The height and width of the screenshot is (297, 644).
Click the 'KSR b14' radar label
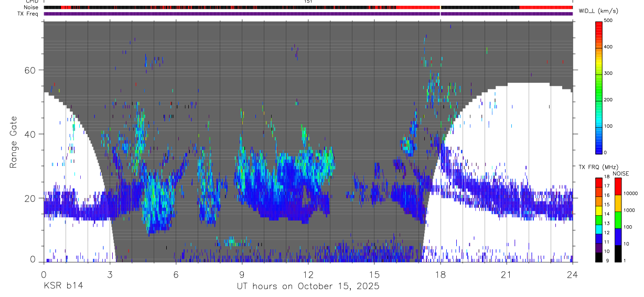[63, 286]
